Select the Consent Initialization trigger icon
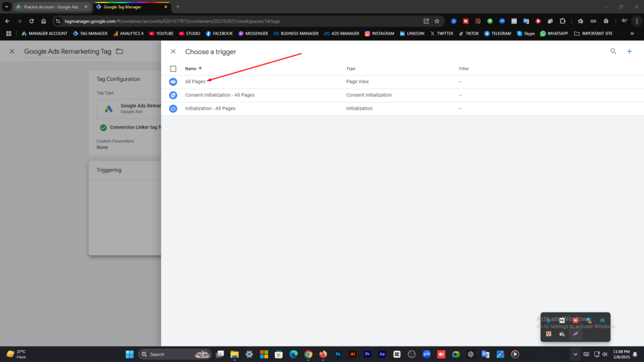Image resolution: width=644 pixels, height=362 pixels. click(x=173, y=96)
